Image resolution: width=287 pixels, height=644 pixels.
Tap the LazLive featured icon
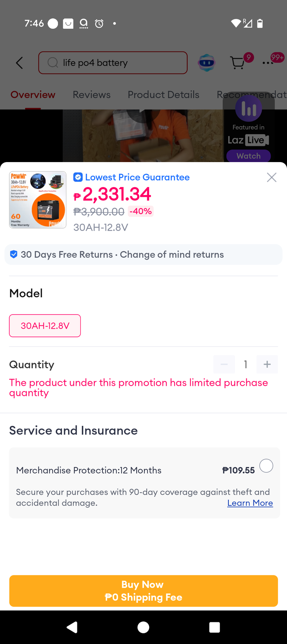(249, 108)
